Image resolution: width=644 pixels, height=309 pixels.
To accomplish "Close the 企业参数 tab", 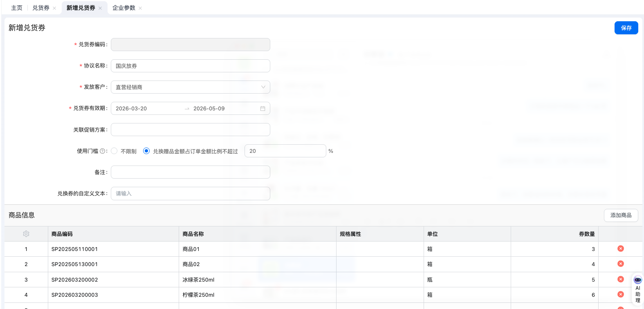I will [140, 8].
